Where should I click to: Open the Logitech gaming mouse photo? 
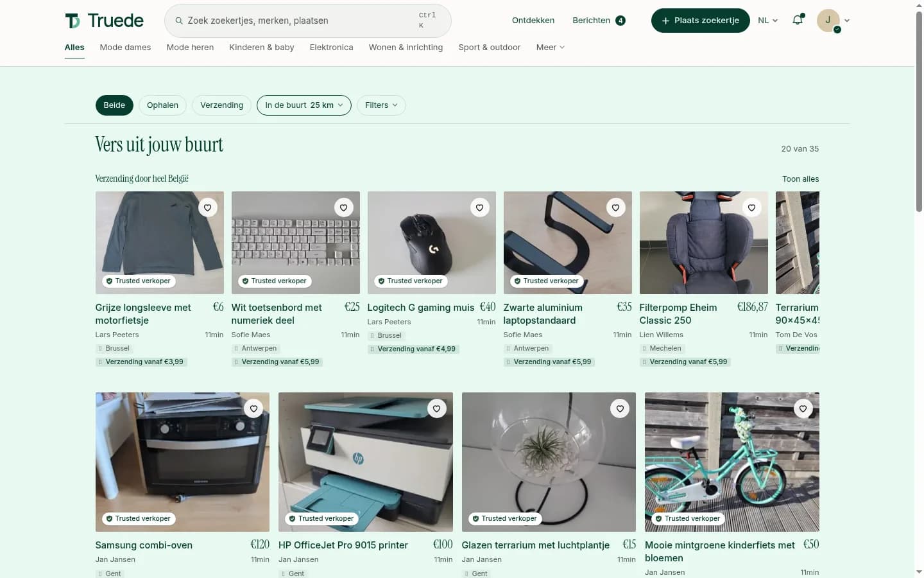[432, 243]
